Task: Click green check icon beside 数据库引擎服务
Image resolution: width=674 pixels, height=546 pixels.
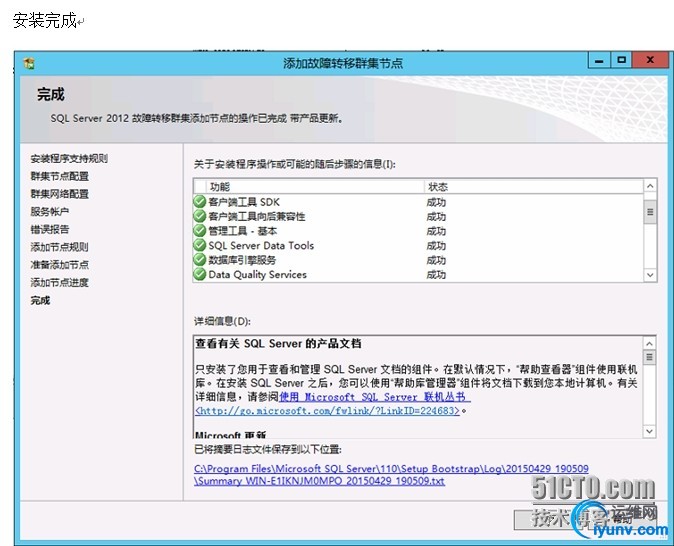Action: coord(199,260)
